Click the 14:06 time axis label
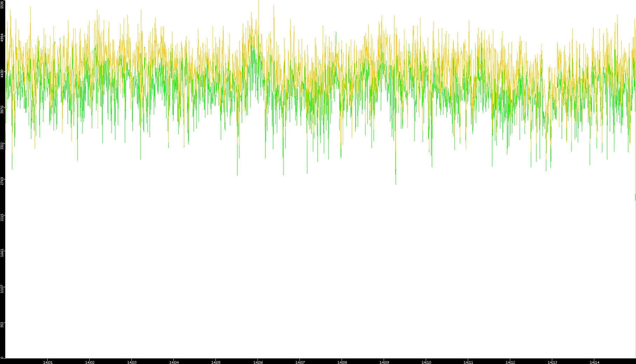This screenshot has height=364, width=636. [258, 362]
